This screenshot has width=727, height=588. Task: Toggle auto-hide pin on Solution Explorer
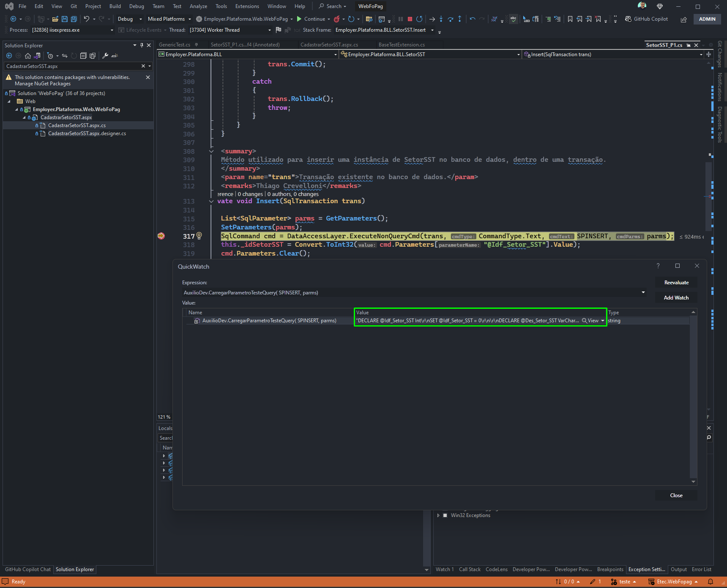(142, 45)
